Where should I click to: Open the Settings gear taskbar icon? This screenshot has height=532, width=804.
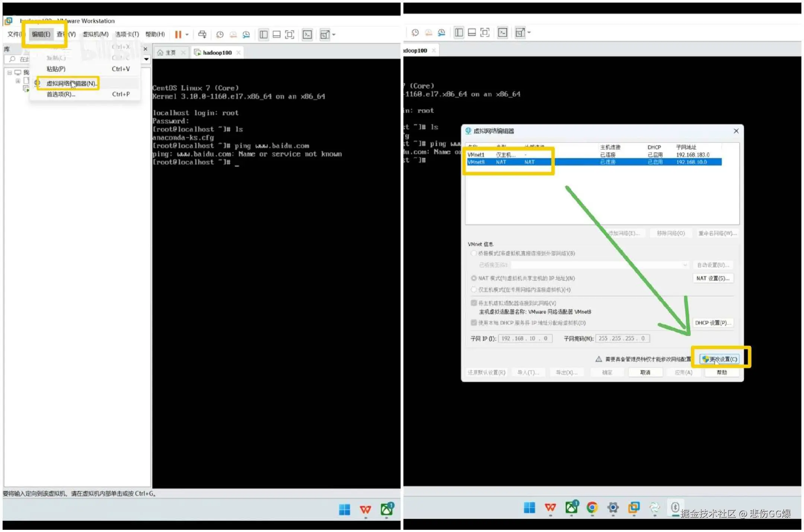pos(613,507)
